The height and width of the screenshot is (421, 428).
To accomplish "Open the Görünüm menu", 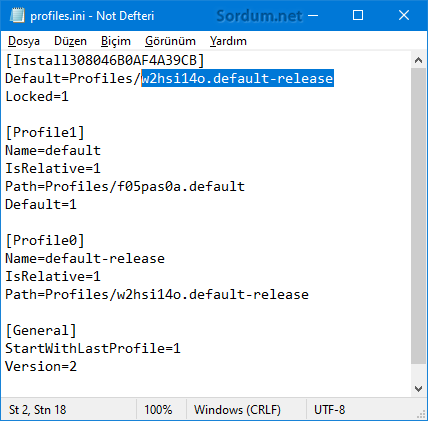I will 170,41.
